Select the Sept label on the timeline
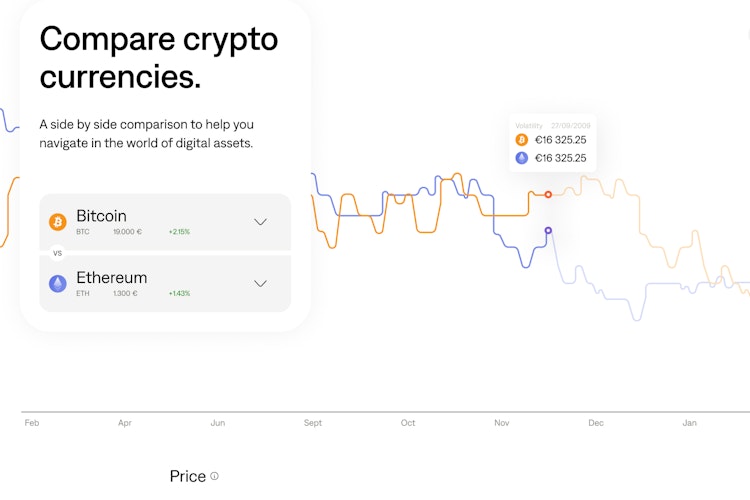 pos(313,423)
